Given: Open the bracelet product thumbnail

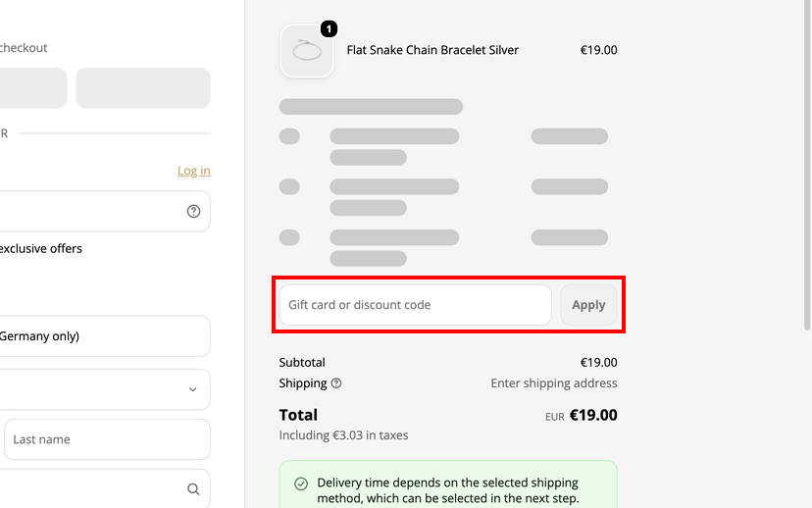Looking at the screenshot, I should tap(307, 51).
